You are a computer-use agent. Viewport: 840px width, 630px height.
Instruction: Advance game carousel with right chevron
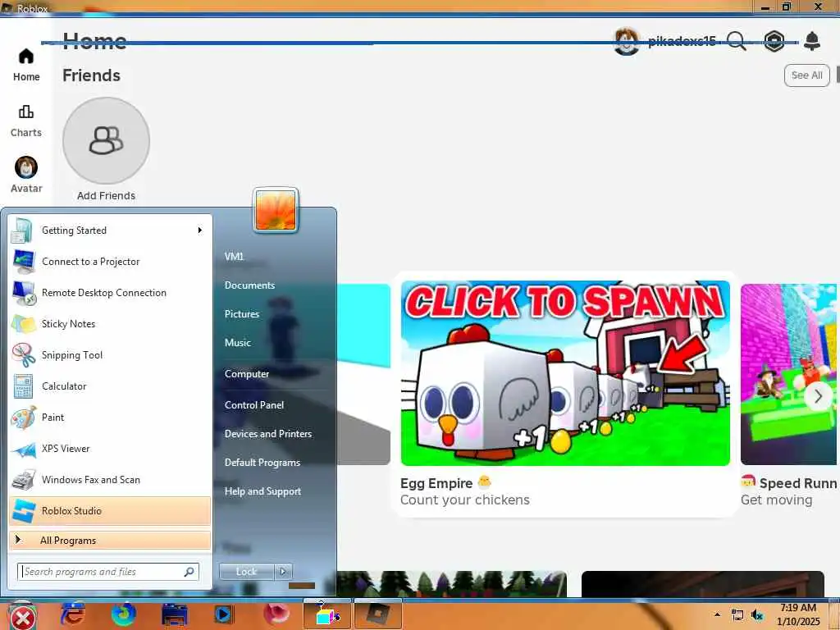coord(818,396)
